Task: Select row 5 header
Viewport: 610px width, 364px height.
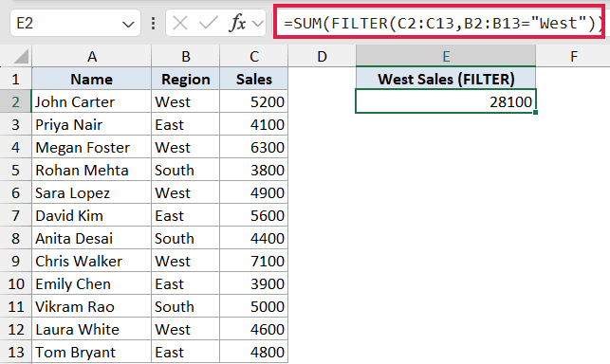Action: click(x=15, y=170)
